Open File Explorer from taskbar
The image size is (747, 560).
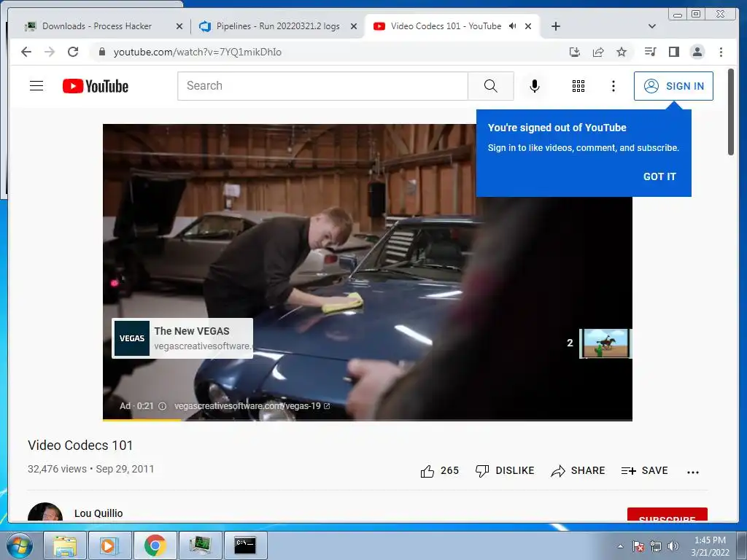[65, 545]
